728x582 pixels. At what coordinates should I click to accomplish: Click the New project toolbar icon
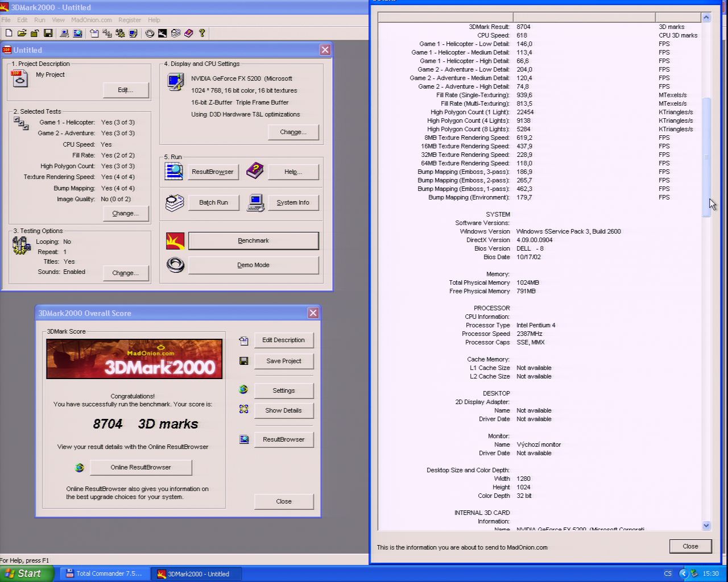pos(9,34)
